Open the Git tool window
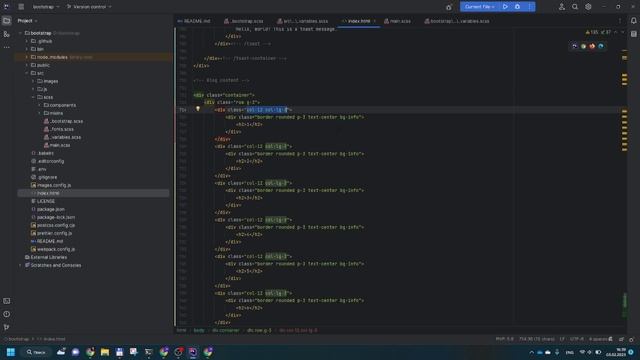 pyautogui.click(x=7, y=327)
